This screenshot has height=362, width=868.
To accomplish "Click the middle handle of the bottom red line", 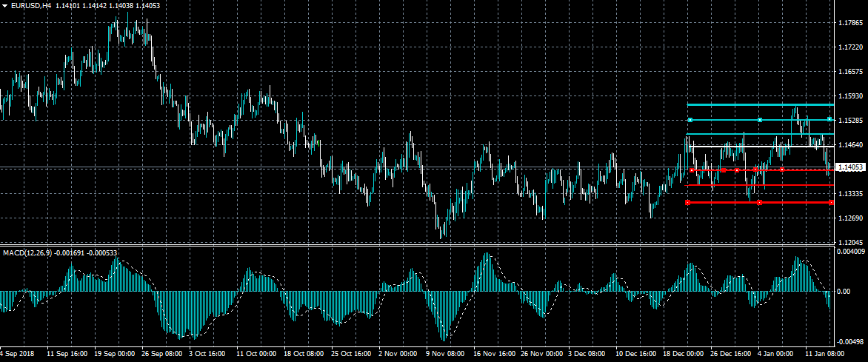I will 759,202.
